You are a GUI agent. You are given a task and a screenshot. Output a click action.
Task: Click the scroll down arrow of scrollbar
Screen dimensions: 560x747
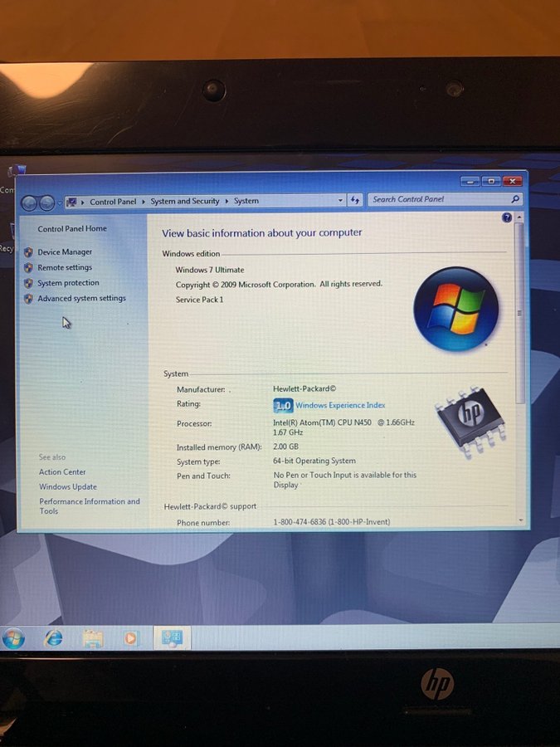coord(520,520)
